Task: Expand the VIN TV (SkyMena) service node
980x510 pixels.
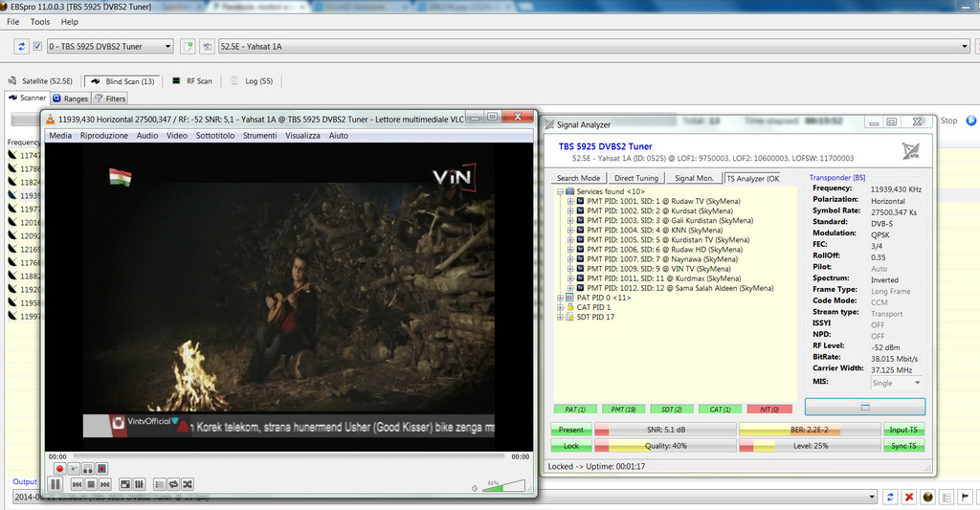Action: (x=570, y=269)
